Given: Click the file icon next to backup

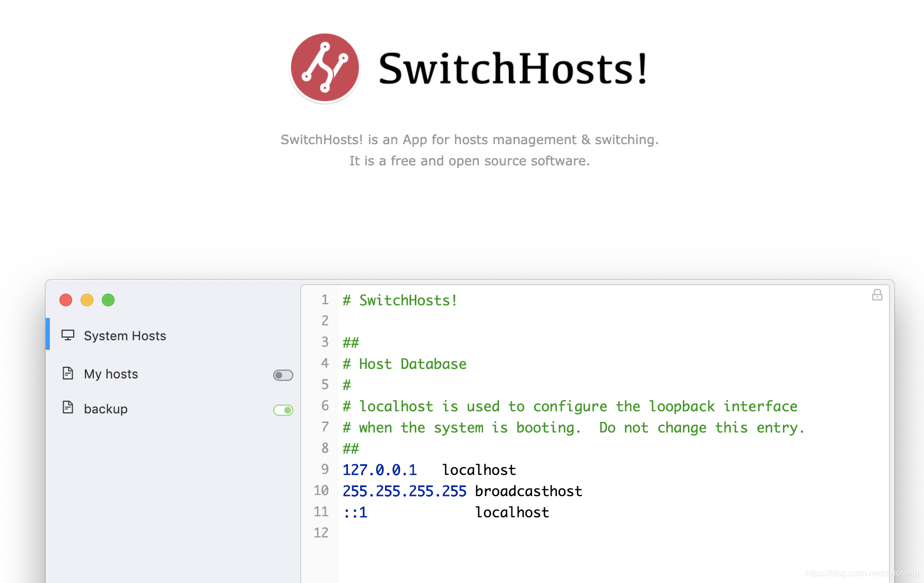Looking at the screenshot, I should (68, 407).
